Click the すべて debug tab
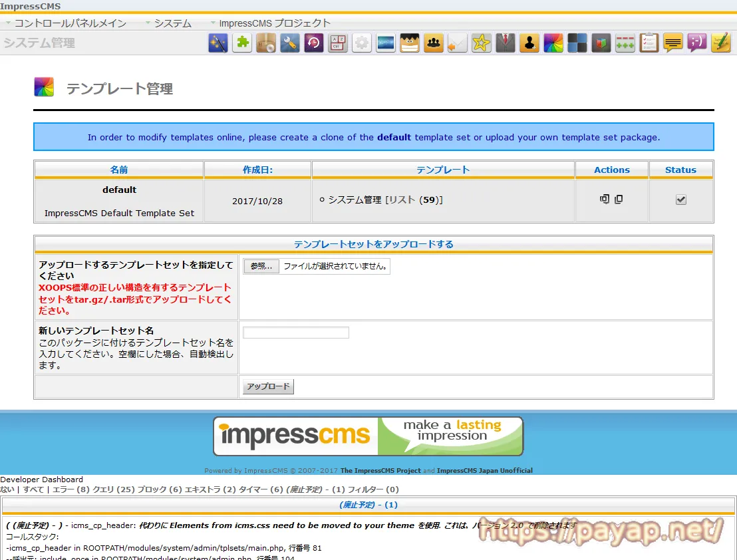 tap(33, 490)
